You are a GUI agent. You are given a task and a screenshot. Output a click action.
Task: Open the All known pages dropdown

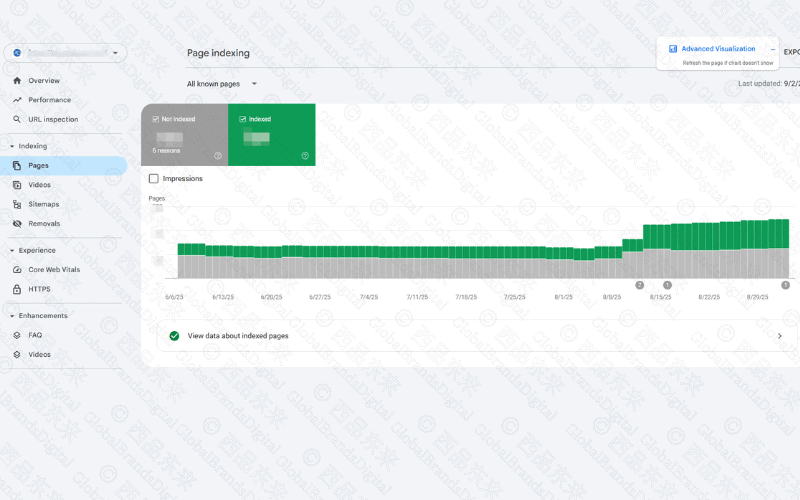pos(222,84)
